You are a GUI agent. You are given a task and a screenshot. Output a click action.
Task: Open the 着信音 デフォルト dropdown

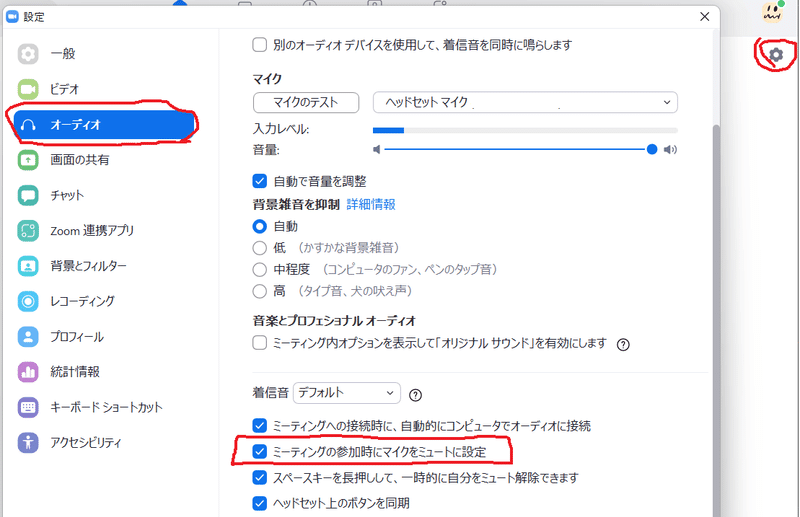click(x=346, y=393)
